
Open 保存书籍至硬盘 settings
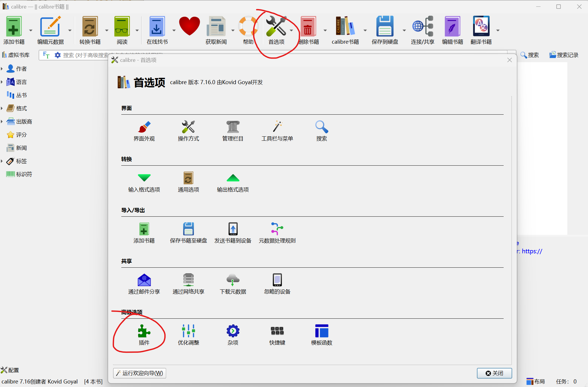[188, 233]
